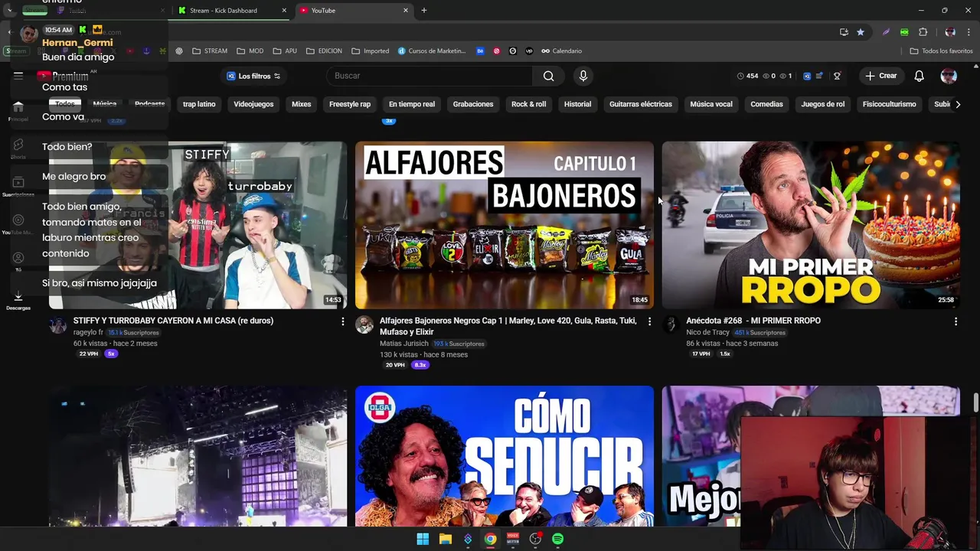Viewport: 980px width, 551px height.
Task: Click the trophy extension icon in YouTube header
Action: (837, 76)
